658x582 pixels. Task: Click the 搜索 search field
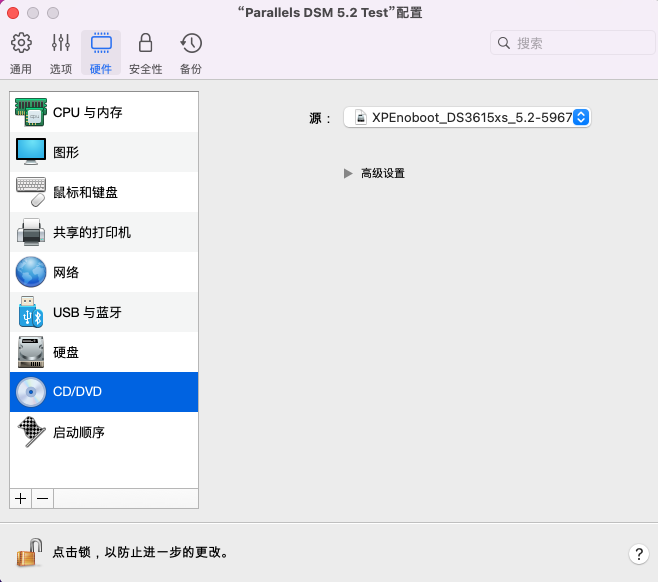tap(570, 43)
